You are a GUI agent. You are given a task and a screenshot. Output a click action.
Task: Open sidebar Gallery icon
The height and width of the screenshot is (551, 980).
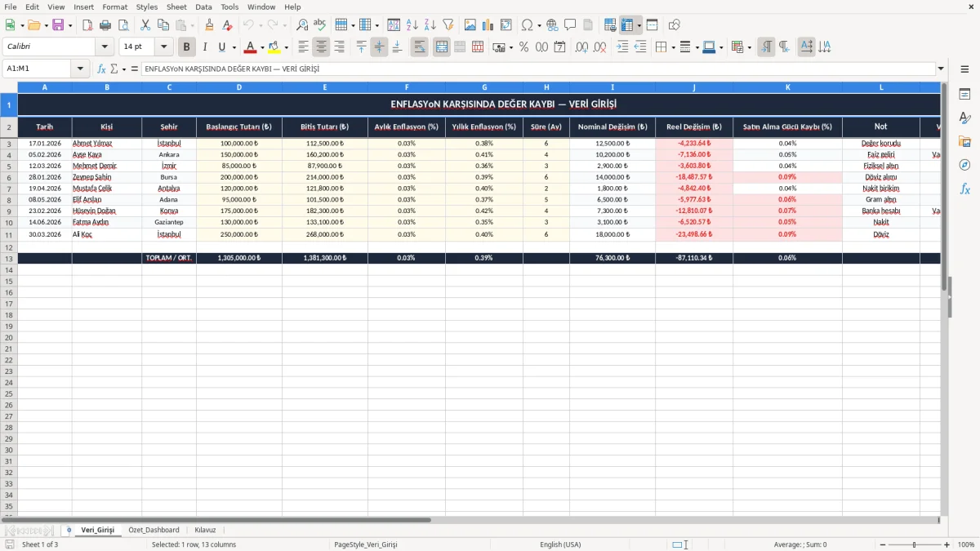[x=964, y=141]
